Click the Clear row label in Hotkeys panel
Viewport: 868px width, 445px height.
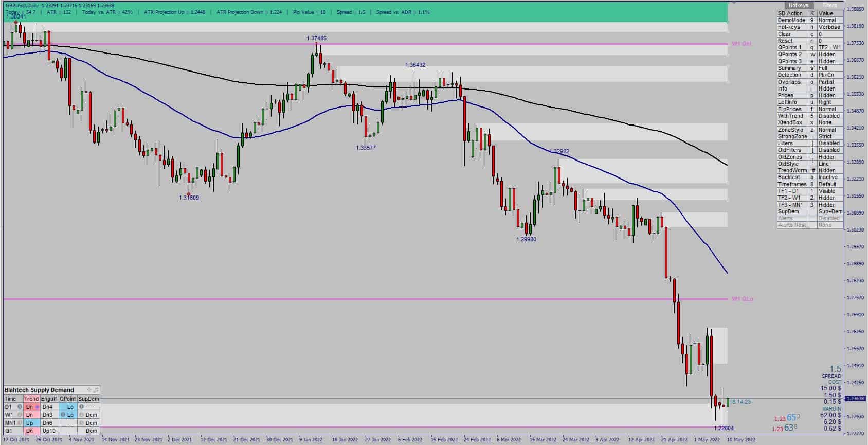pos(793,34)
